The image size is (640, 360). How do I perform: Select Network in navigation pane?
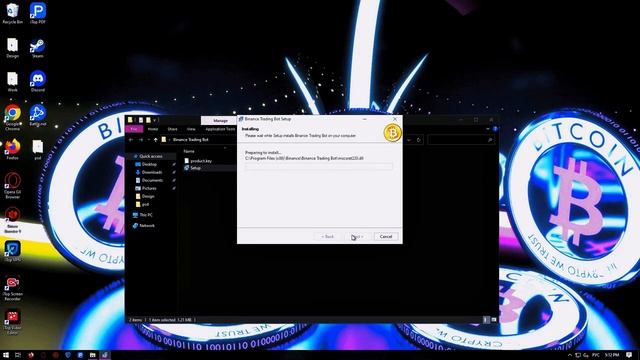(x=147, y=225)
